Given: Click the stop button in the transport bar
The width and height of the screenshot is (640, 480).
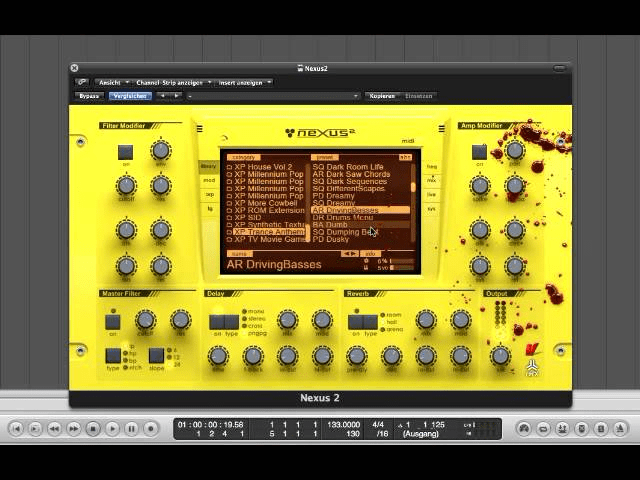Looking at the screenshot, I should click(x=93, y=428).
